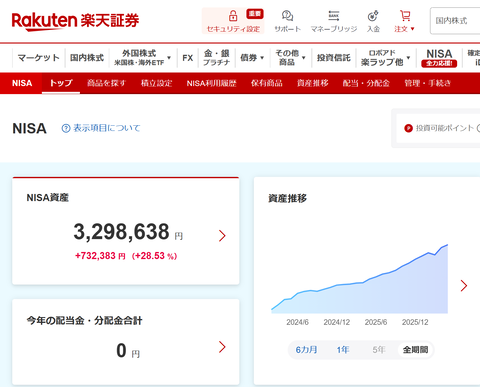Switch to トップ tab
This screenshot has height=387, width=480.
[x=61, y=83]
